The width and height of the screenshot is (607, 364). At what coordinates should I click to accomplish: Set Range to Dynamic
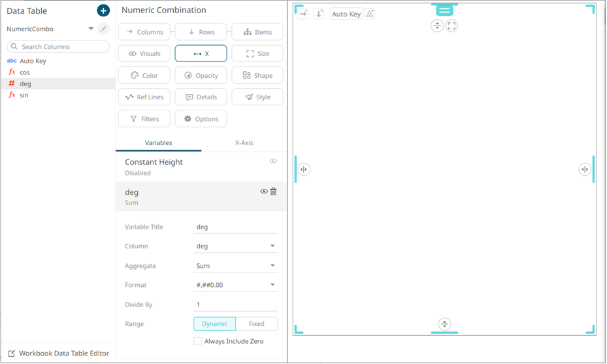point(214,323)
